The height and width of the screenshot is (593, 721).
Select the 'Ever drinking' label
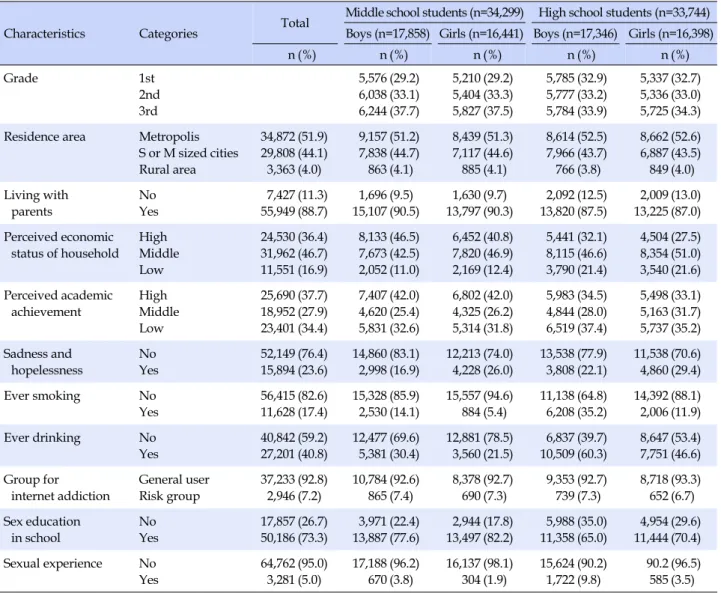click(x=41, y=438)
